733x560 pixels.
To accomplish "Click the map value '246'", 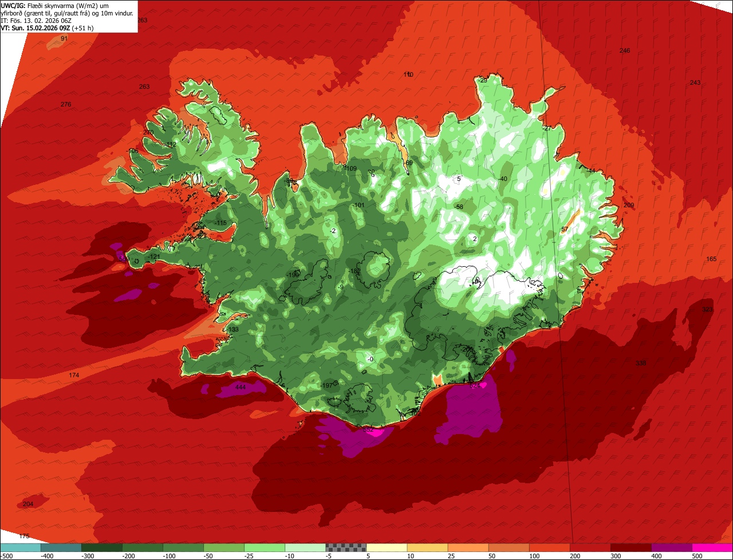I will click(x=625, y=51).
